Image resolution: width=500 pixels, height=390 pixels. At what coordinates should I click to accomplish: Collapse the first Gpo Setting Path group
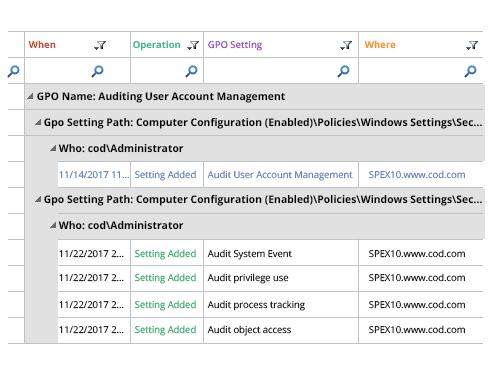point(38,122)
